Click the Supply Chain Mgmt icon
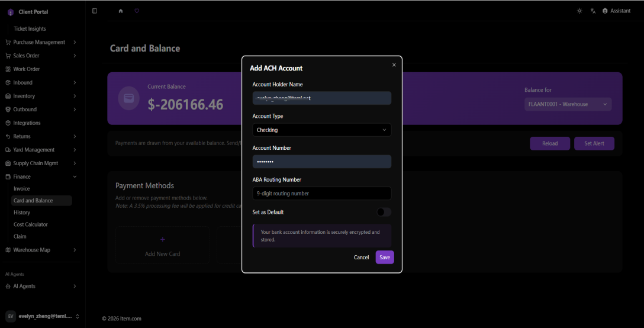 (x=8, y=163)
